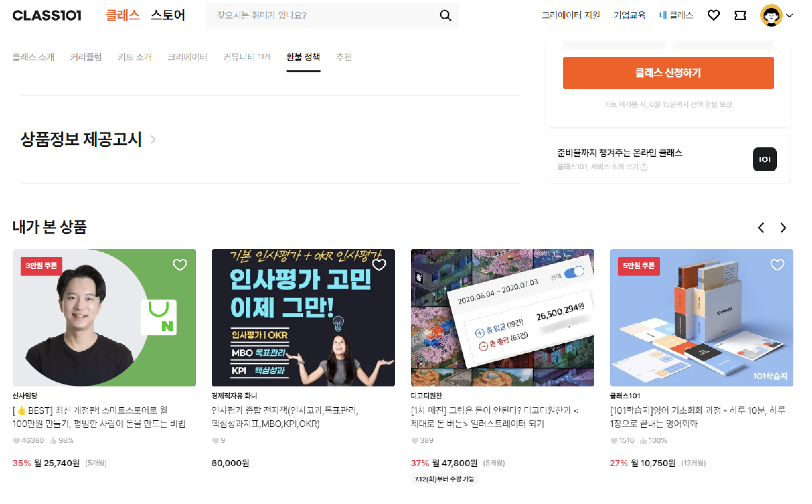812x504 pixels.
Task: Click 7.12(화)부터 수강 가능 tag
Action: coord(444,479)
